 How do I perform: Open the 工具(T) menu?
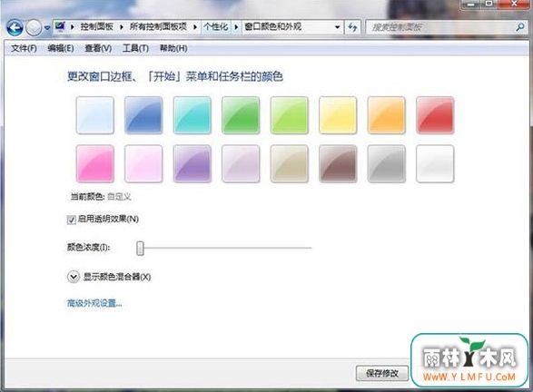pyautogui.click(x=135, y=48)
